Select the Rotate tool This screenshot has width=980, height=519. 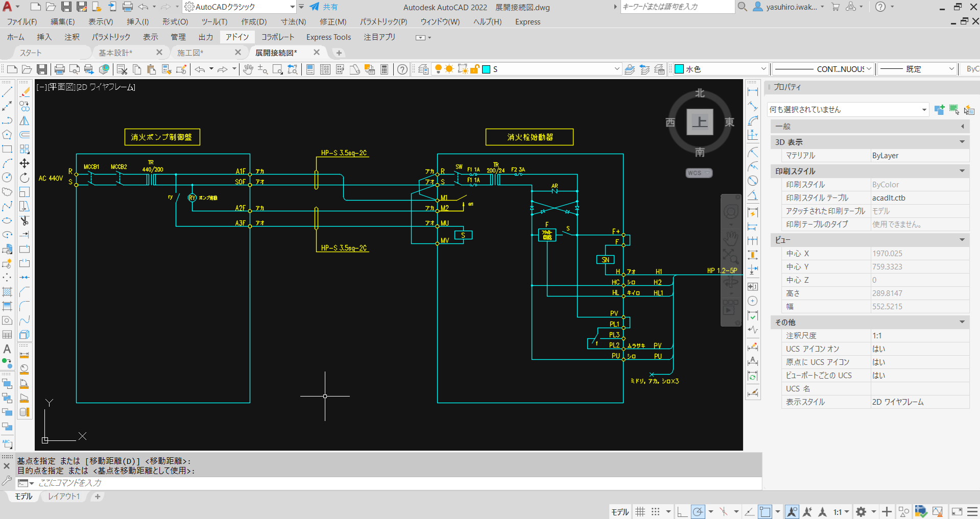coord(25,178)
